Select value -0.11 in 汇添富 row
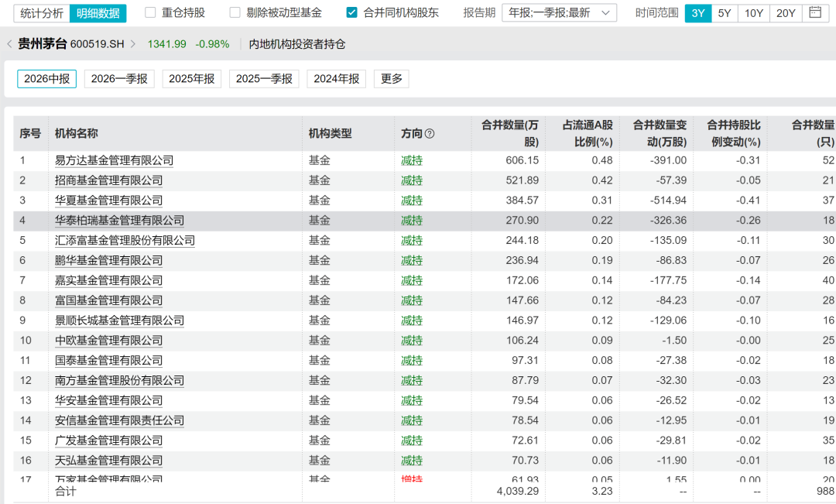 748,241
